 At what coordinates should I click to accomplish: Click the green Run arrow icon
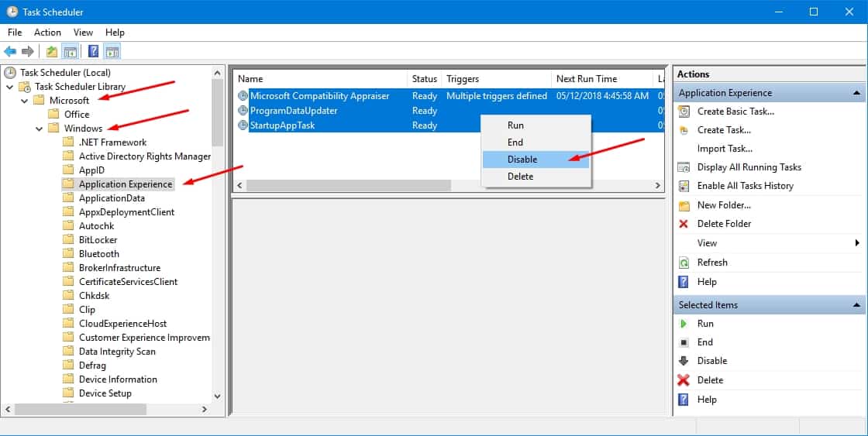point(684,324)
